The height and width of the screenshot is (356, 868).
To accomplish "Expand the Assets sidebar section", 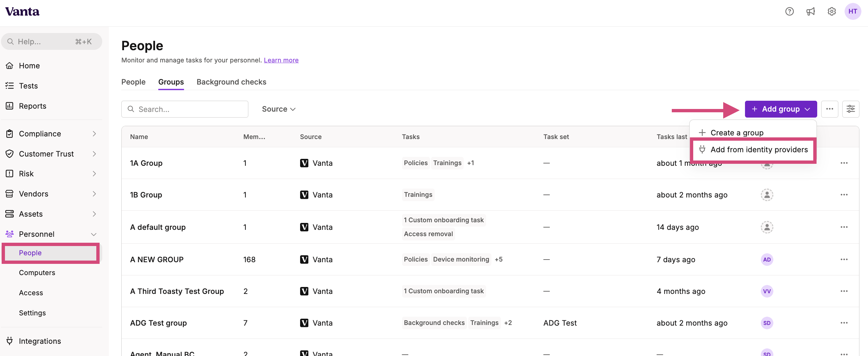I will point(51,214).
